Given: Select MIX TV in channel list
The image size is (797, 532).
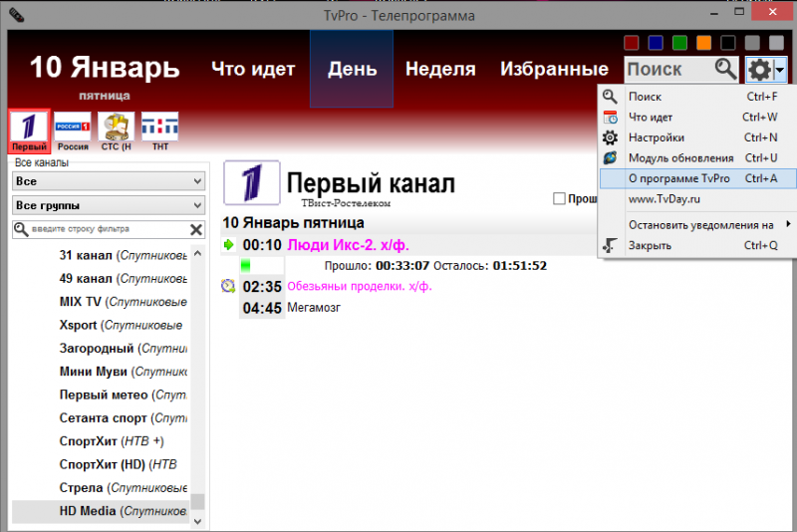Looking at the screenshot, I should pyautogui.click(x=123, y=302).
